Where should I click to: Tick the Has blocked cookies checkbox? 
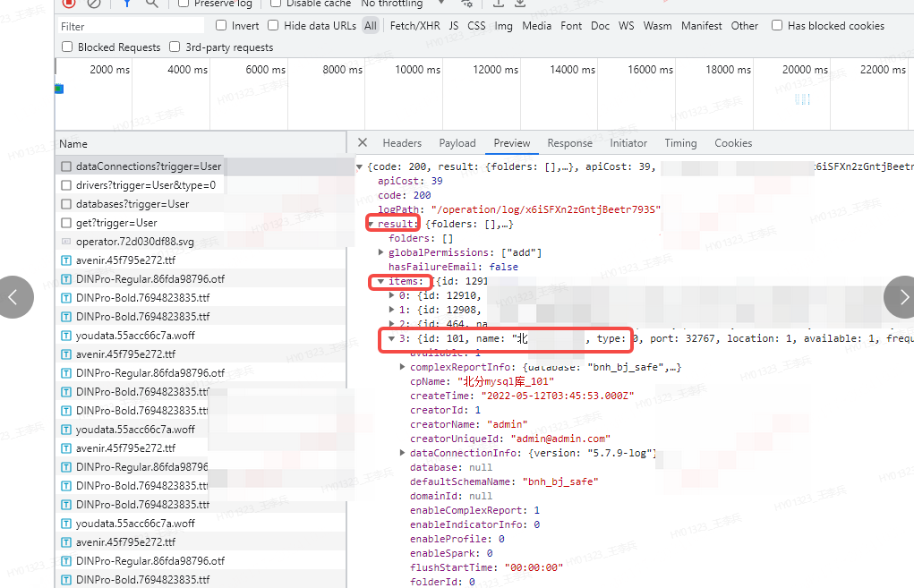[x=777, y=25]
